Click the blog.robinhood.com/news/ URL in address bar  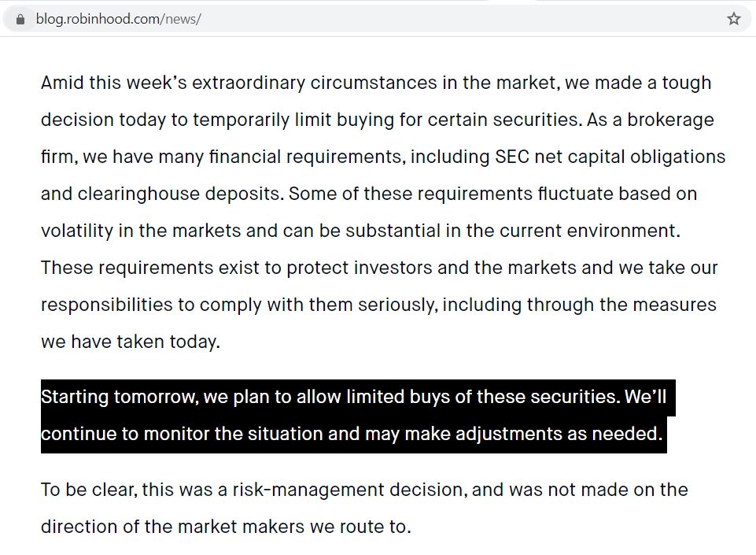118,19
